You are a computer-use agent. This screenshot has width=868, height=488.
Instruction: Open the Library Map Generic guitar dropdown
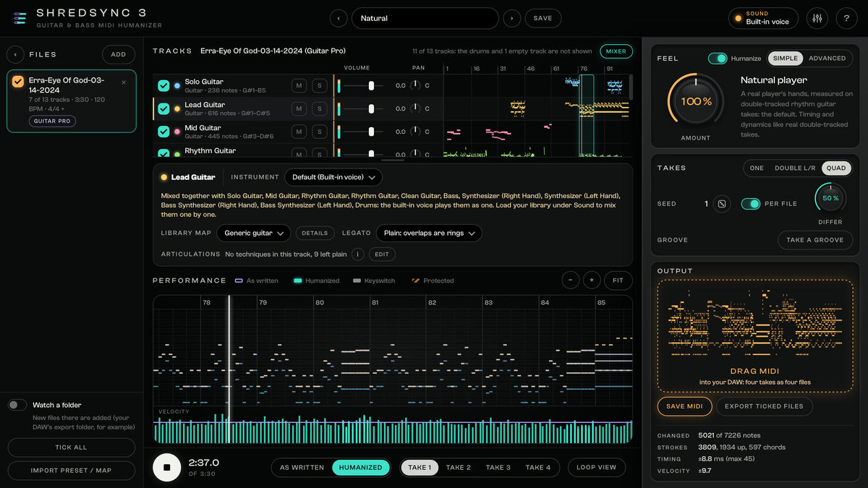(x=254, y=233)
